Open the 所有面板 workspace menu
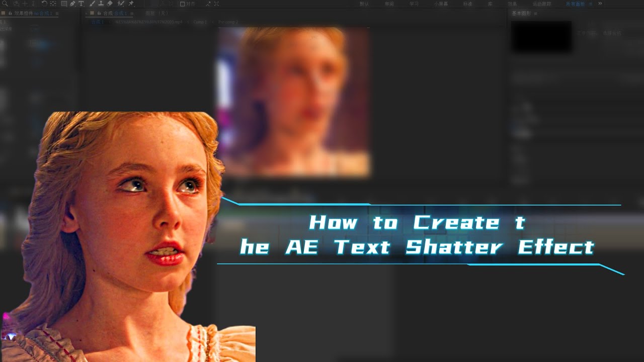 pyautogui.click(x=590, y=4)
